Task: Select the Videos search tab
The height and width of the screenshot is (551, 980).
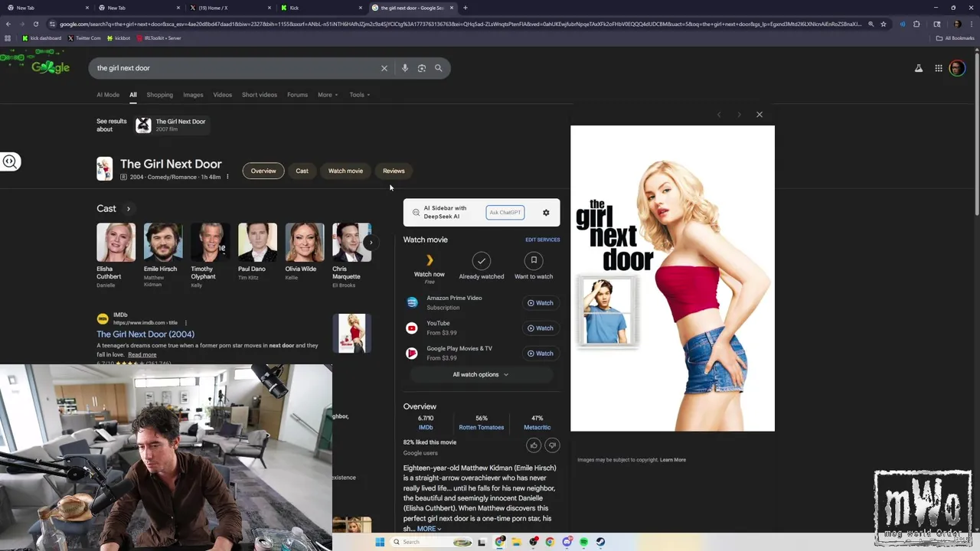Action: point(222,95)
